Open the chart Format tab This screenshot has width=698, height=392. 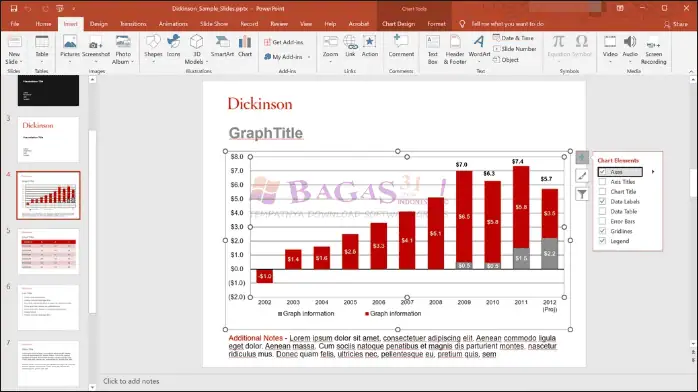[x=436, y=24]
